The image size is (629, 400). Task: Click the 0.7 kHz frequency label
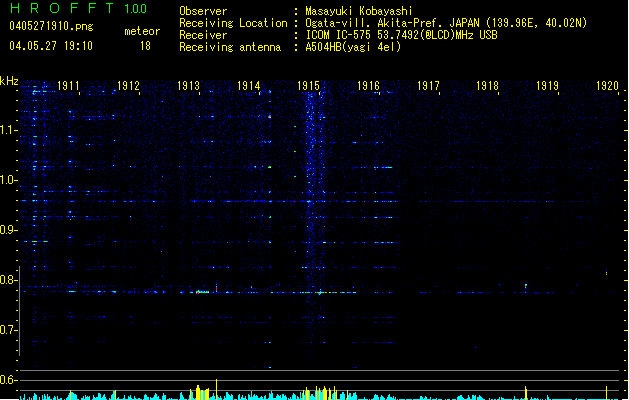(x=9, y=330)
